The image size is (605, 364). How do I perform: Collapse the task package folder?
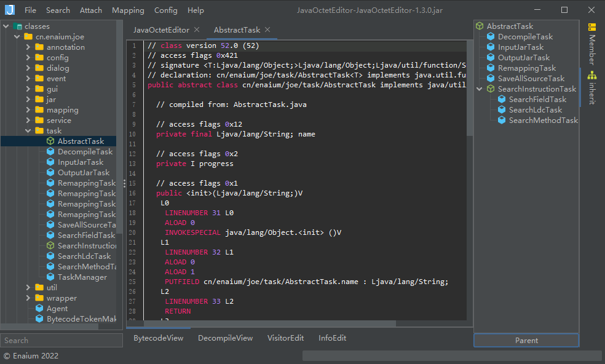click(28, 131)
